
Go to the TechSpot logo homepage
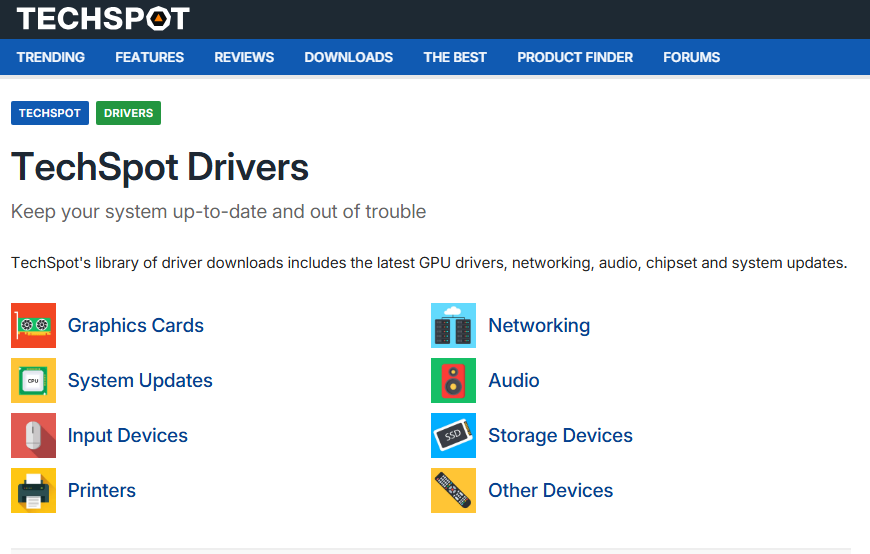pos(103,18)
